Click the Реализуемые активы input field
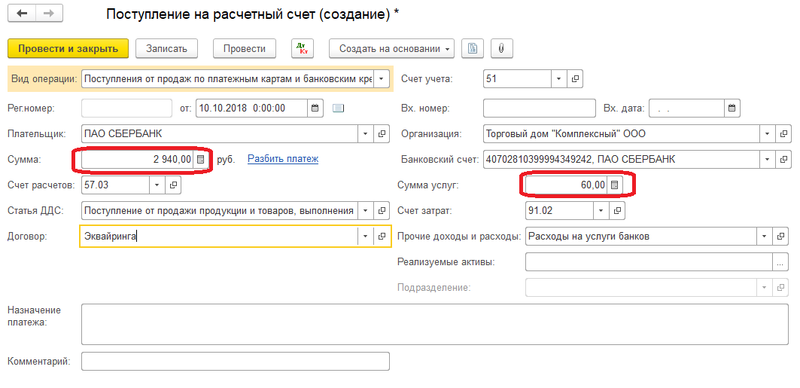The height and width of the screenshot is (388, 800). (648, 262)
